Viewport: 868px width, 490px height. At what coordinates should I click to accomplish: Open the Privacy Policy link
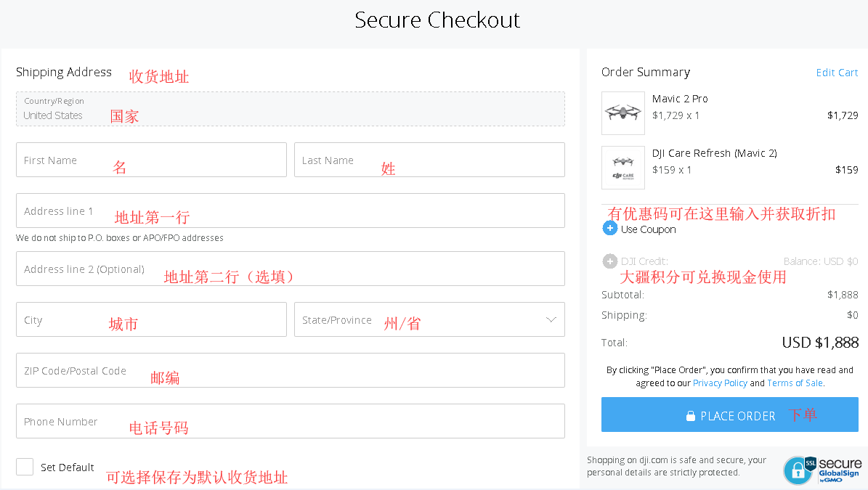(x=720, y=383)
